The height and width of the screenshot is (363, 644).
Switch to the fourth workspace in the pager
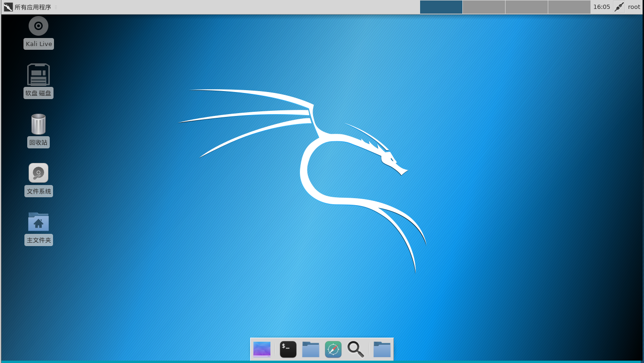569,7
